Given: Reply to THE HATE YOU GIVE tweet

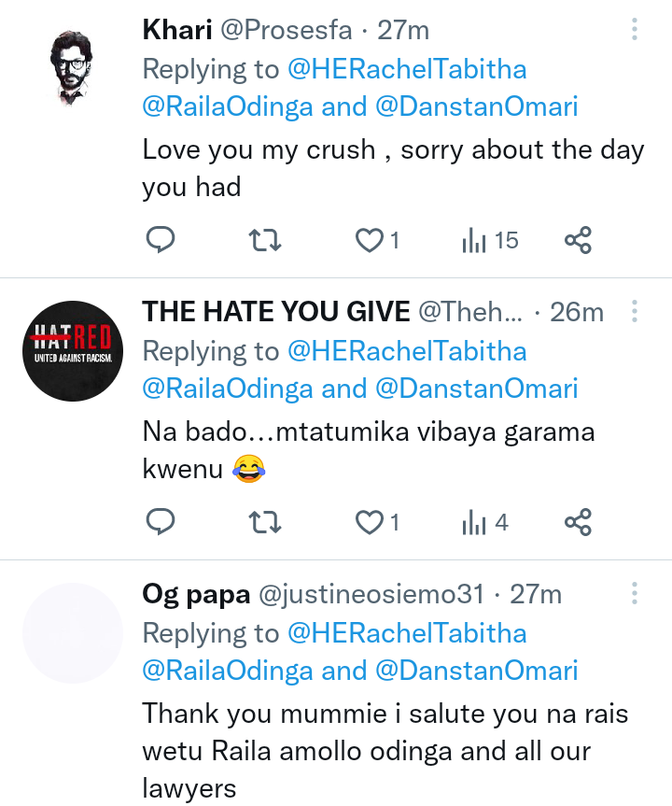Looking at the screenshot, I should click(161, 522).
